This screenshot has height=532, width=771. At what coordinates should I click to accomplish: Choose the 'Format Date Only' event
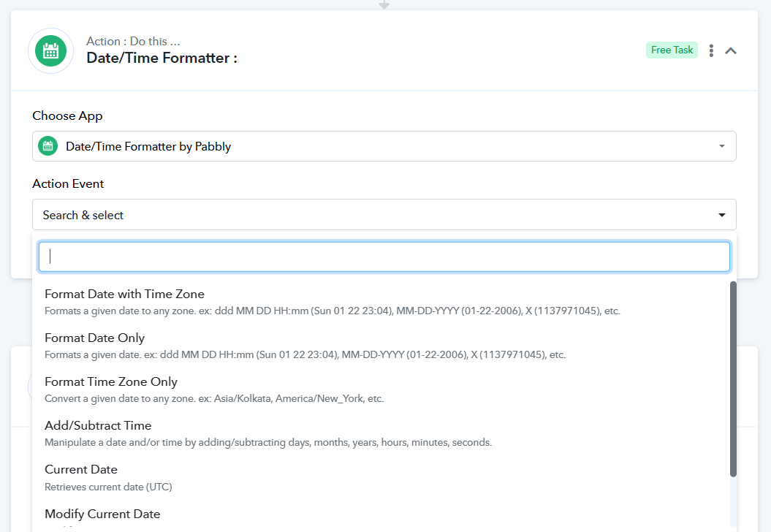(x=95, y=338)
